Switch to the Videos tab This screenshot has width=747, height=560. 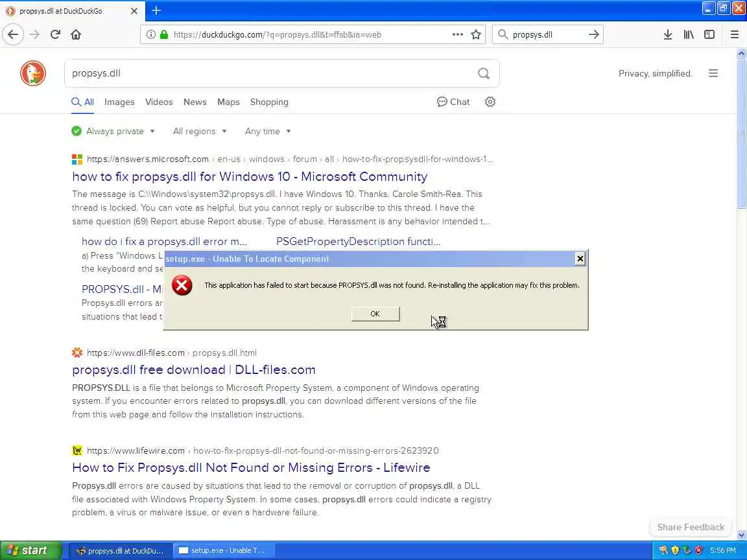click(159, 102)
